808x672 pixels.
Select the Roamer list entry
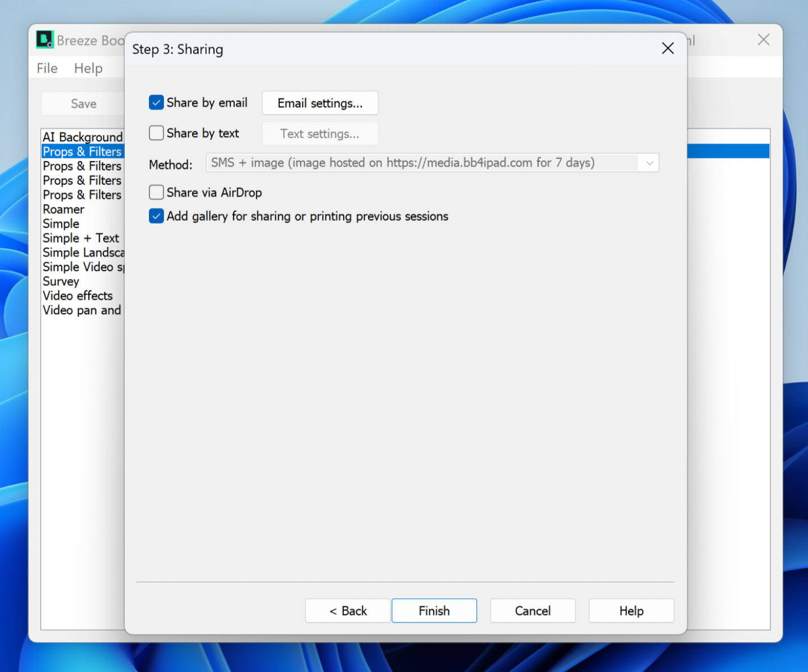coord(63,210)
